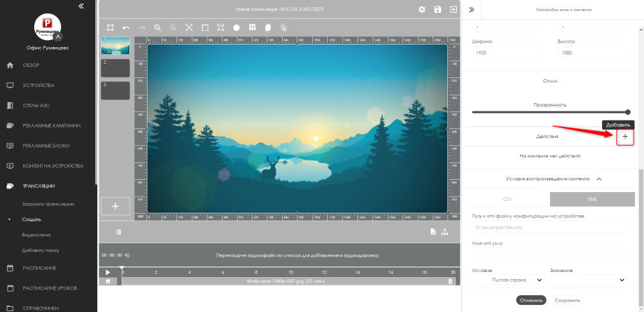
Task: Open the Устройства menu item
Action: [39, 85]
